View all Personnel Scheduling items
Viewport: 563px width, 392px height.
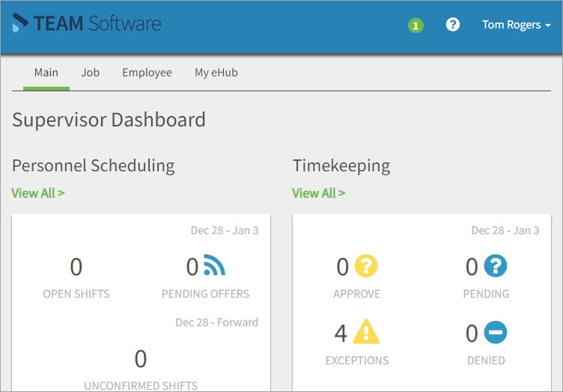coord(38,193)
